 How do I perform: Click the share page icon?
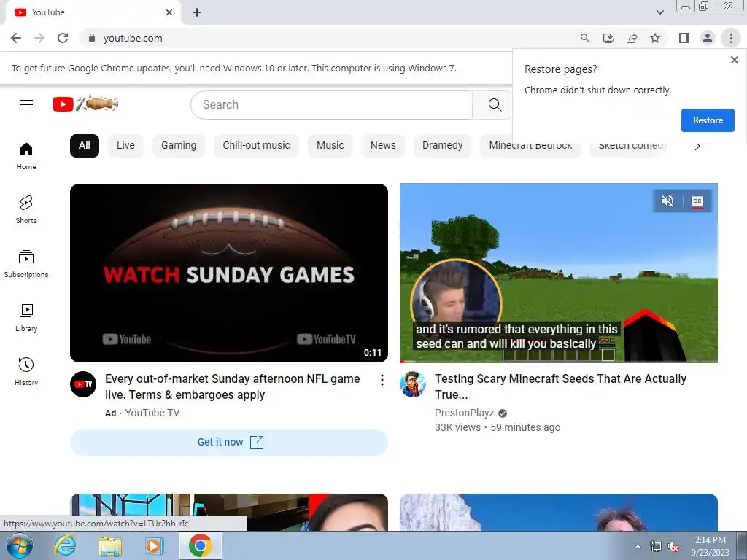click(x=632, y=38)
